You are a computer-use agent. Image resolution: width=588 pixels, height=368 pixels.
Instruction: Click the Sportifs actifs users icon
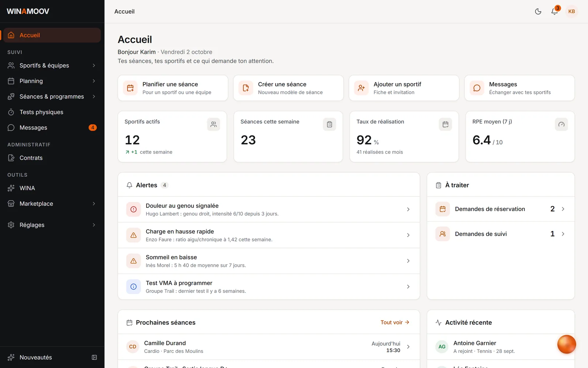coord(214,124)
